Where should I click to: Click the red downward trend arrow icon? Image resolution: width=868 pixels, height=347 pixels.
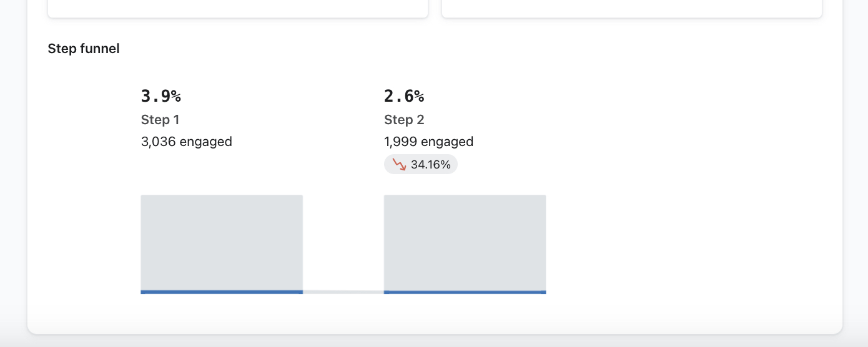point(399,165)
